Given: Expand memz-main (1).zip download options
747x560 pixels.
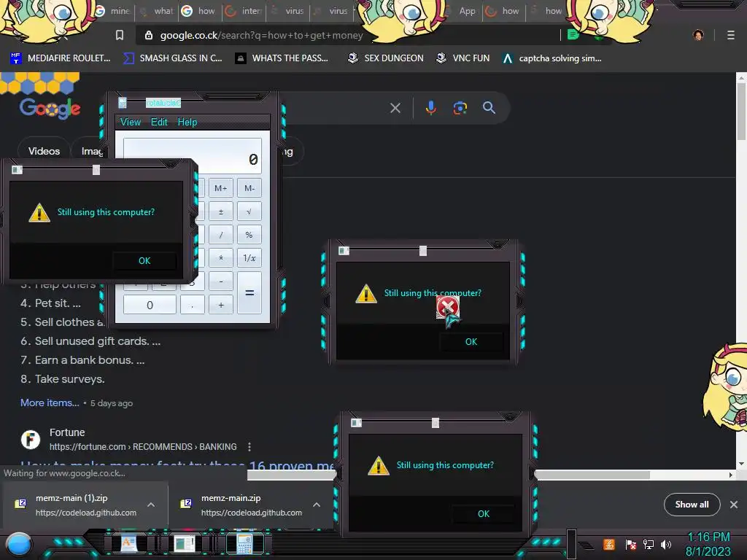Looking at the screenshot, I should pos(151,505).
